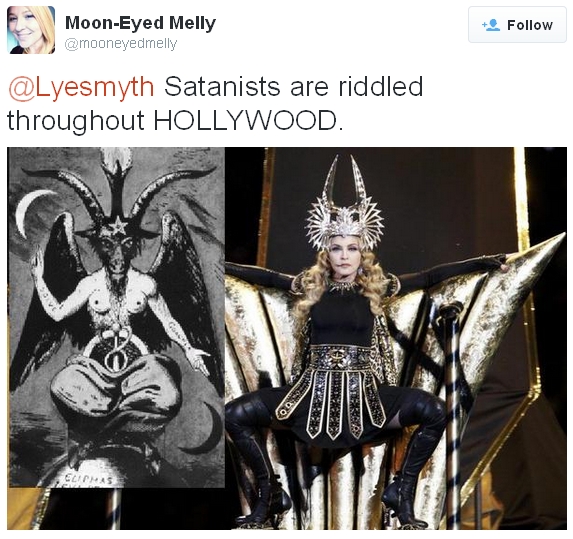Viewport: 573px width, 539px height.
Task: Click the striped pole in the photo
Action: (x=452, y=413)
